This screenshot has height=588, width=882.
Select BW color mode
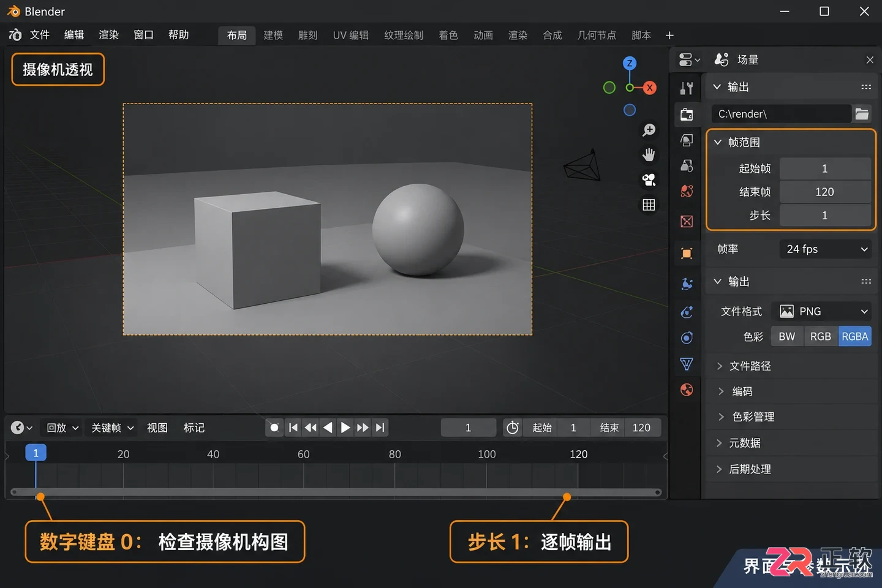pos(787,336)
